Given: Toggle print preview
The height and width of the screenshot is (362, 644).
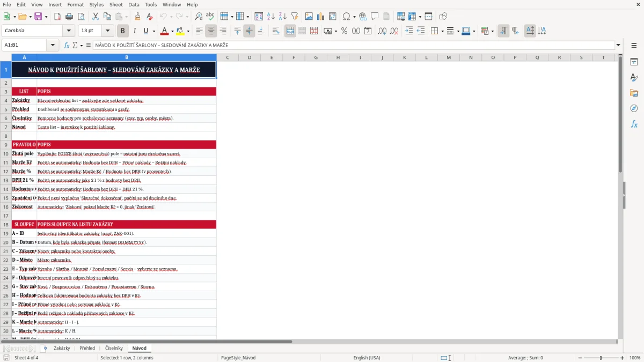Looking at the screenshot, I should (80, 17).
